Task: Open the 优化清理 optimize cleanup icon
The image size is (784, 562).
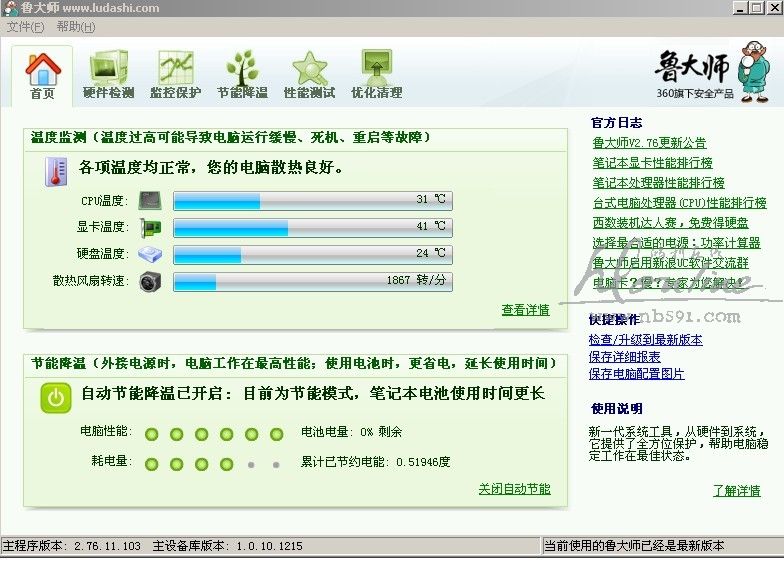Action: [376, 69]
